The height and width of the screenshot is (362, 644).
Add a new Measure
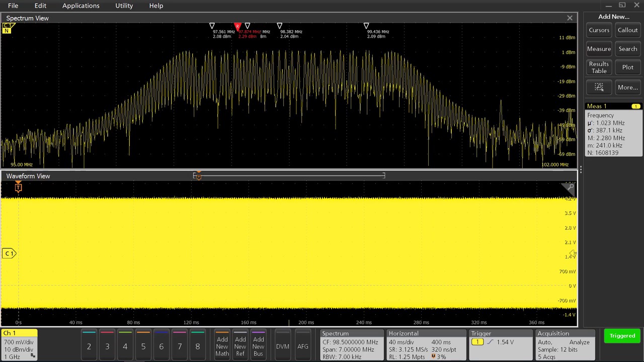coord(599,49)
